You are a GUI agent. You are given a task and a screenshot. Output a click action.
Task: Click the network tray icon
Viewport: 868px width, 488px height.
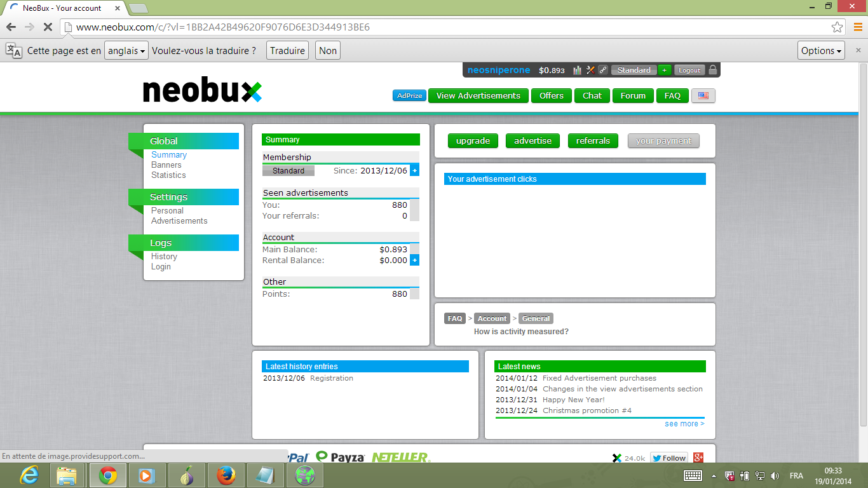[x=759, y=475]
